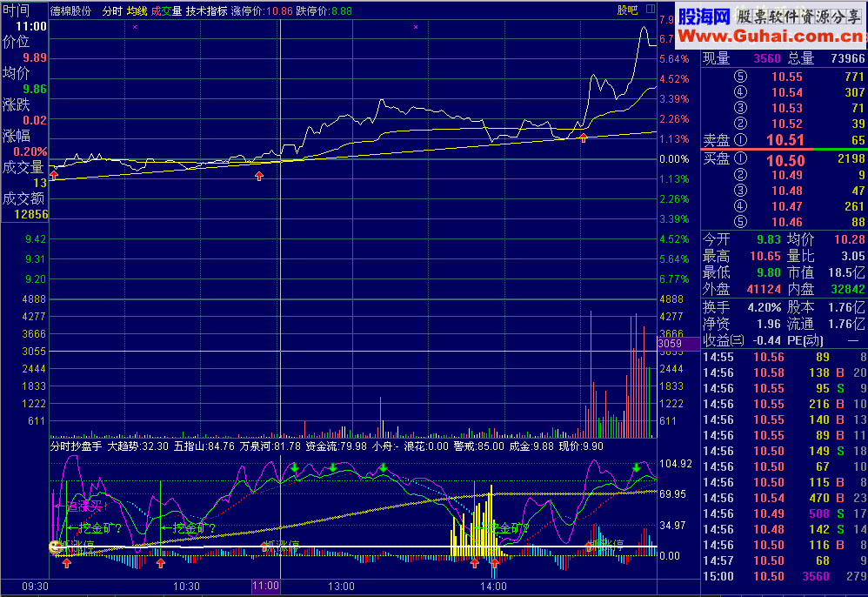The image size is (868, 597).
Task: Click the red arrow at chart start near 09:30
Action: pos(54,176)
